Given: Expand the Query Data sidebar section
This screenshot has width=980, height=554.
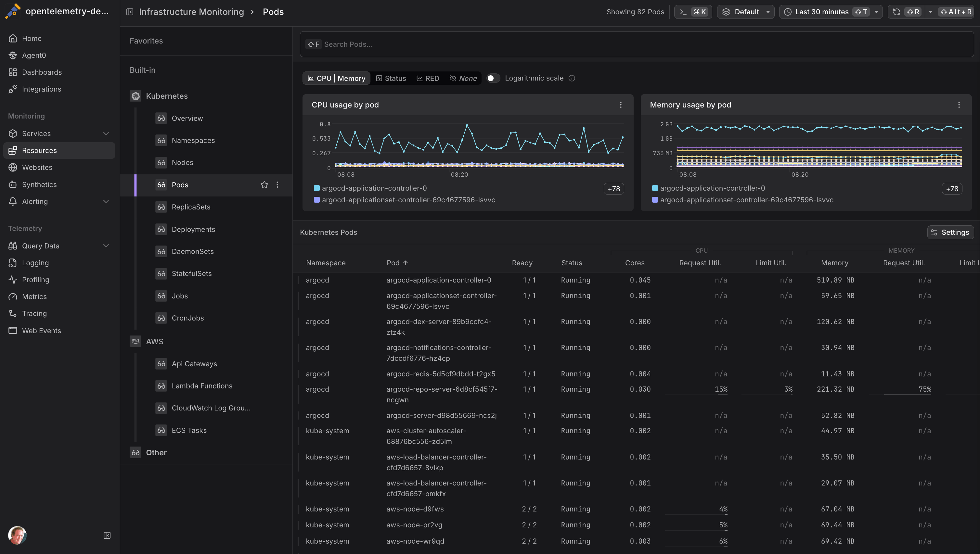Looking at the screenshot, I should (x=106, y=246).
